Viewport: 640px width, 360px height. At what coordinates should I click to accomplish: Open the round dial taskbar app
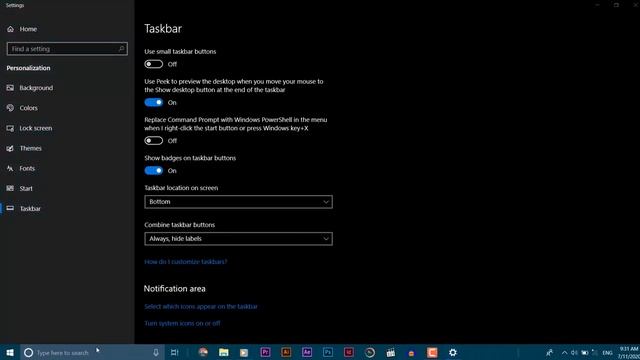(x=369, y=352)
